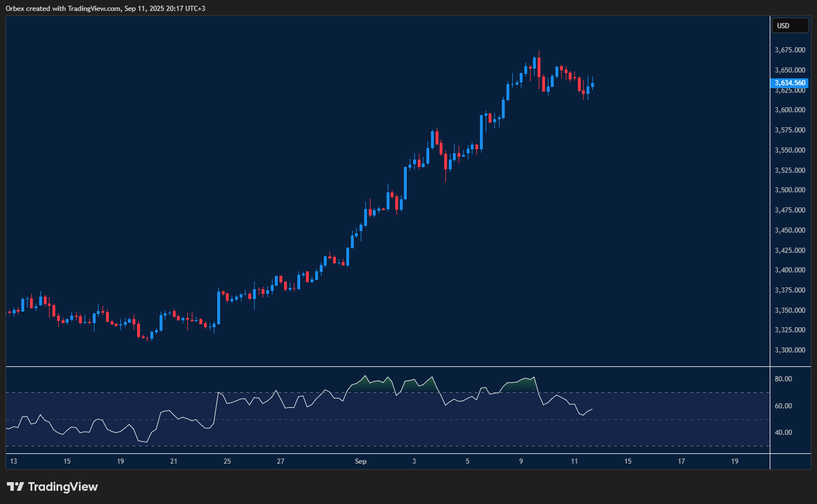The width and height of the screenshot is (817, 504).
Task: Click the 60.00 RSI scale label
Action: click(783, 406)
